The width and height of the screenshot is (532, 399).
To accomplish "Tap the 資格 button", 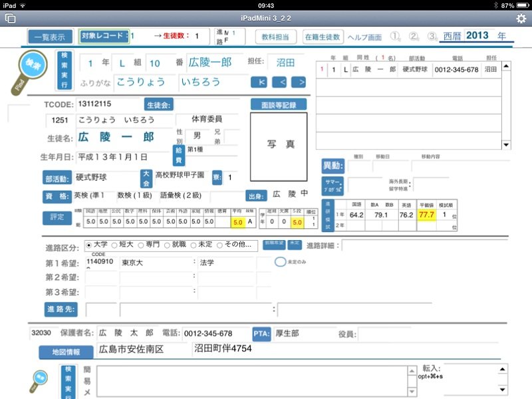I will (x=57, y=196).
